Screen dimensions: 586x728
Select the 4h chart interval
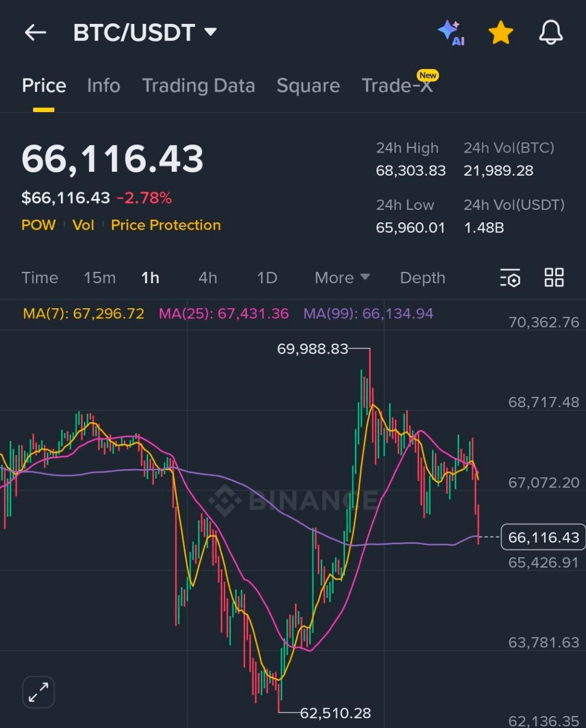click(x=207, y=278)
